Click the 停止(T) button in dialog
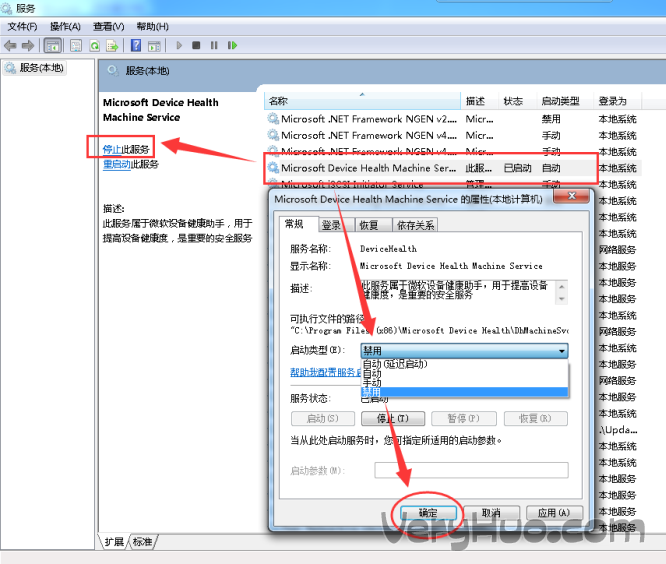This screenshot has width=666, height=564. (393, 418)
